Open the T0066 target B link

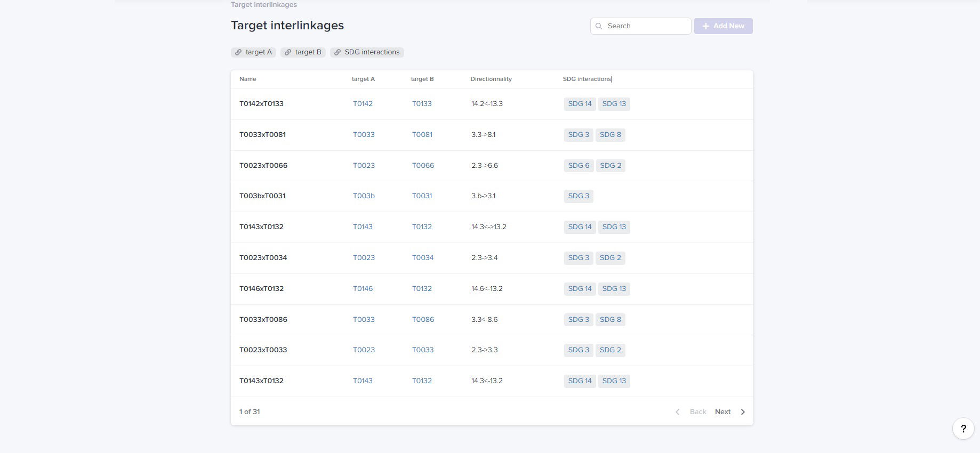423,166
